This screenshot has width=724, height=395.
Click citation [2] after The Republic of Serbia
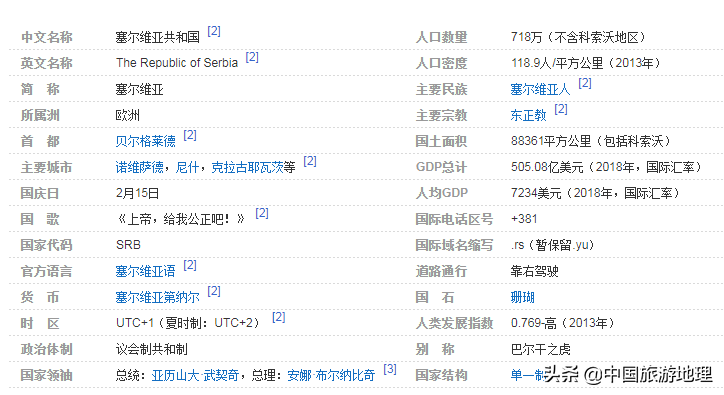point(252,57)
